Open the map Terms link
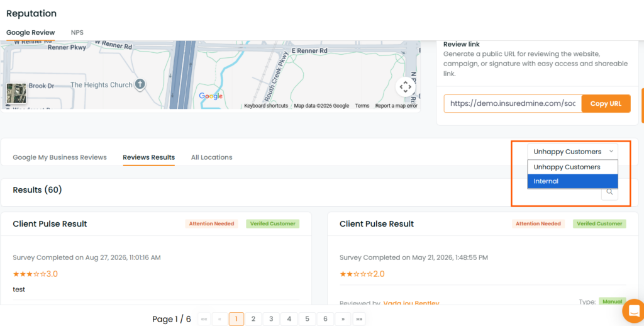The height and width of the screenshot is (326, 644). pyautogui.click(x=362, y=106)
